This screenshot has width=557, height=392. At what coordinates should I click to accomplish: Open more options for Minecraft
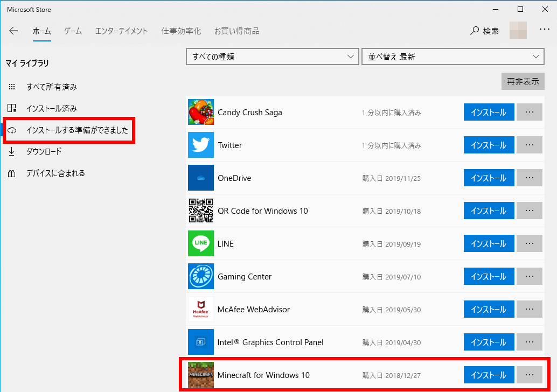pos(530,375)
